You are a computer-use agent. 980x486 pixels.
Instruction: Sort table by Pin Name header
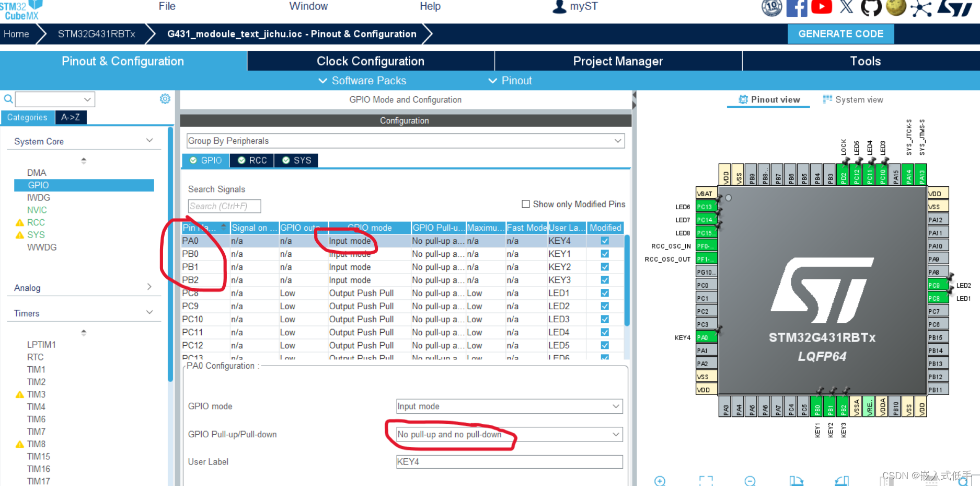coord(205,228)
